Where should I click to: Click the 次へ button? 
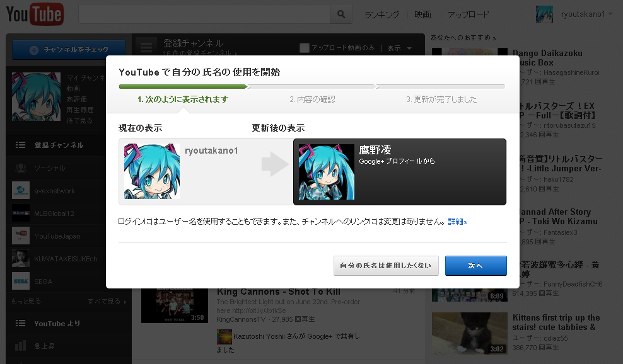[x=475, y=266]
